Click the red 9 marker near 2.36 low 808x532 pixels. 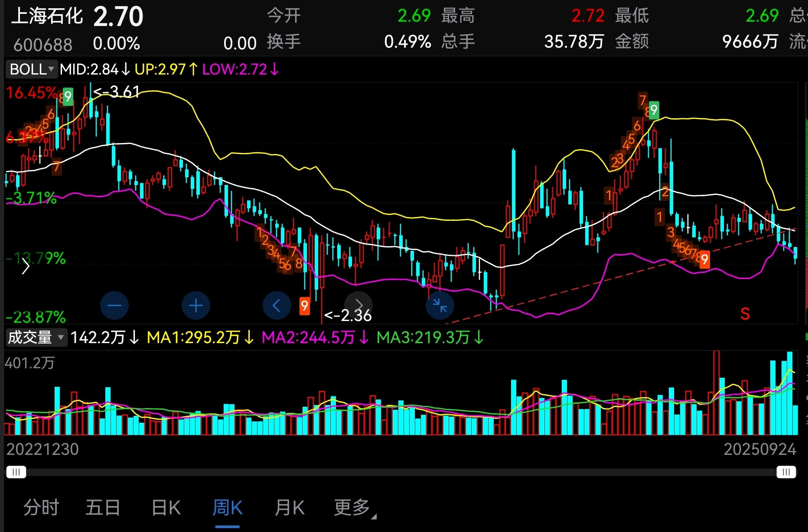pyautogui.click(x=305, y=306)
